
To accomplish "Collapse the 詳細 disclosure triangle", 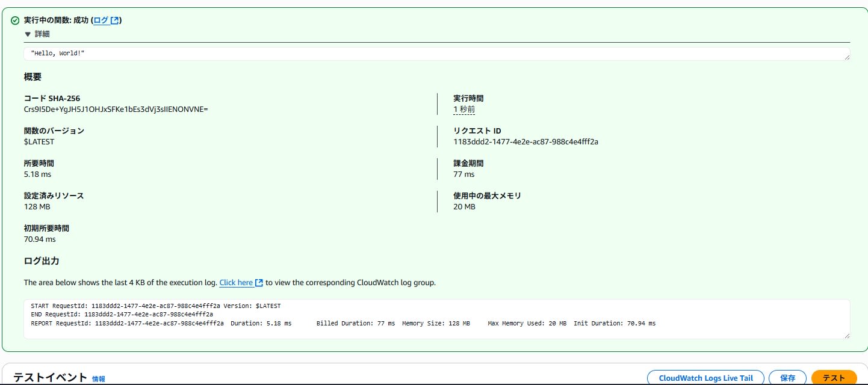I will point(27,34).
